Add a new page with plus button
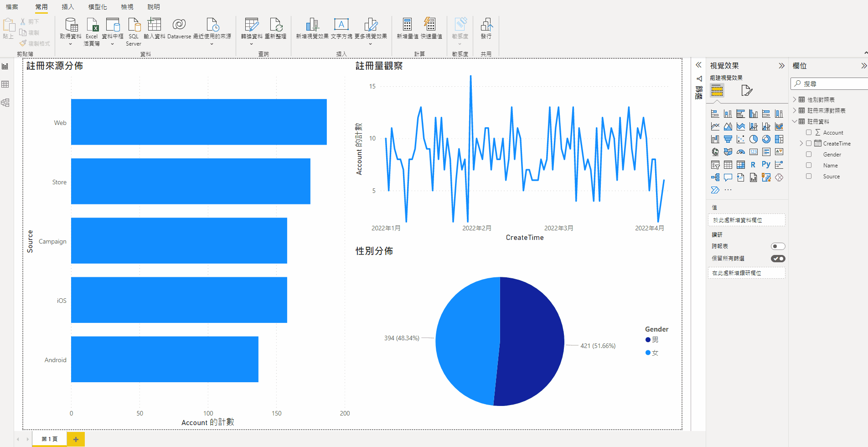 coord(76,439)
